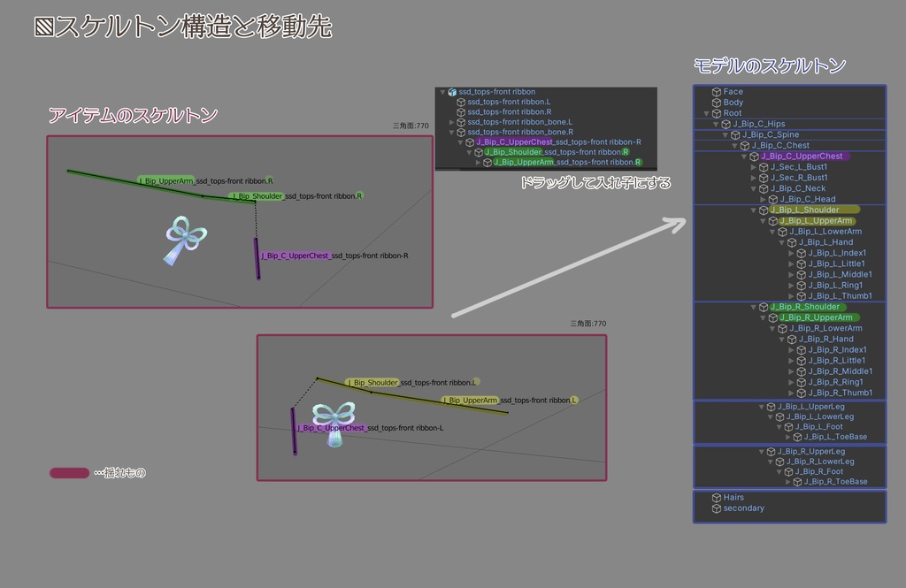906x588 pixels.
Task: Click the J_Bip_R_ToeBase cube icon
Action: click(797, 482)
